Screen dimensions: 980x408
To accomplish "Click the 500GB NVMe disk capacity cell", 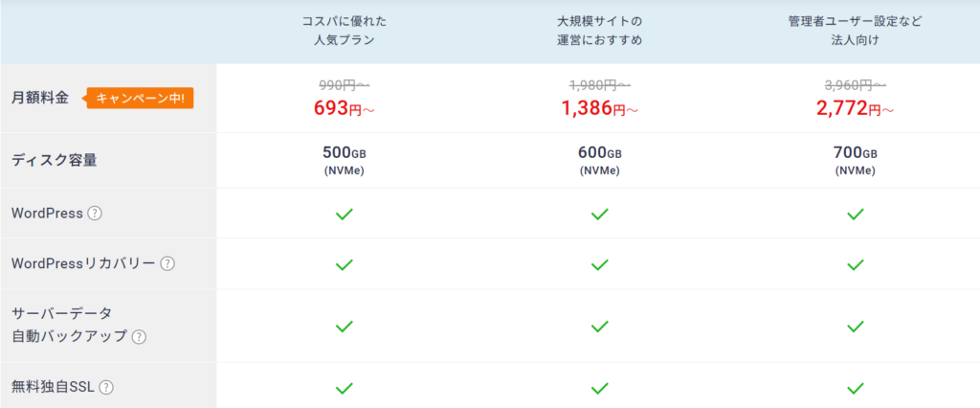I will [344, 160].
